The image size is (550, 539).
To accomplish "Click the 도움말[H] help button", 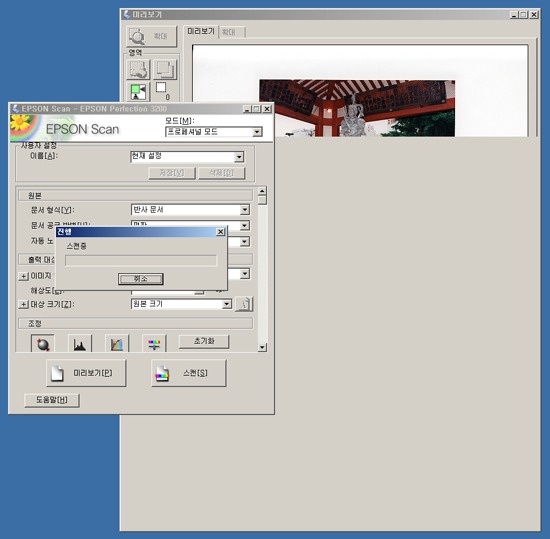I will click(52, 400).
